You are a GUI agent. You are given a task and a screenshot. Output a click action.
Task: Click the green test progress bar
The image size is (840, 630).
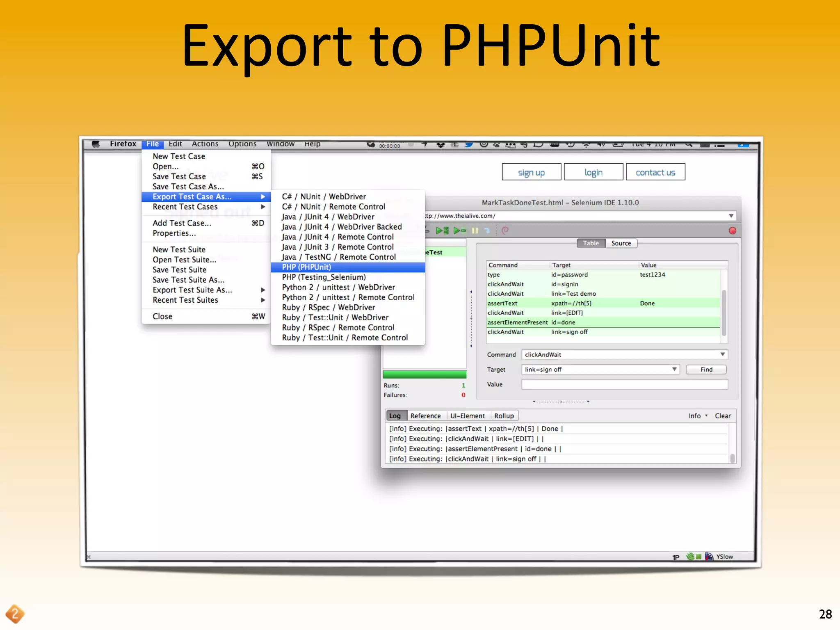[425, 374]
